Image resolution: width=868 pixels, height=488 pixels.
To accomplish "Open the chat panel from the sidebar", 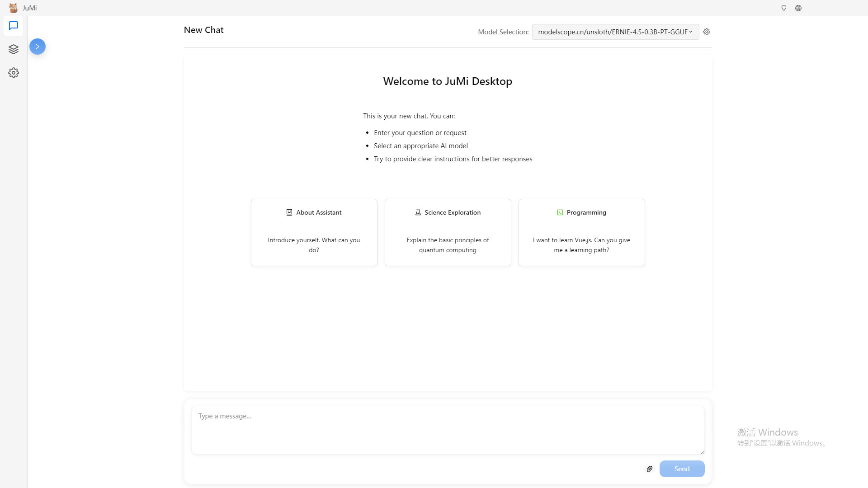I will pyautogui.click(x=14, y=26).
